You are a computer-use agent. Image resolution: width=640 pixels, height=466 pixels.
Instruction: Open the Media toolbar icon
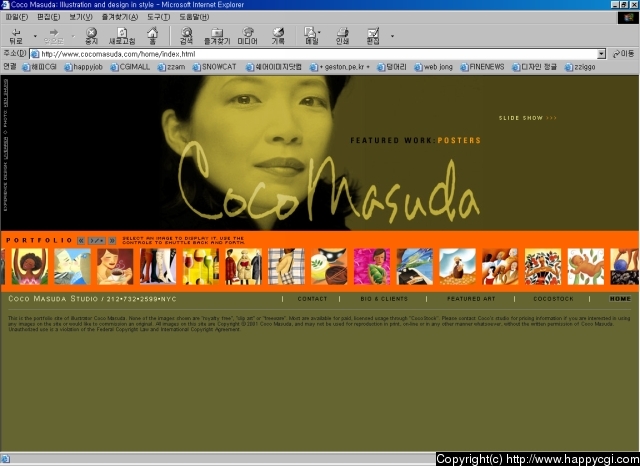click(x=247, y=36)
